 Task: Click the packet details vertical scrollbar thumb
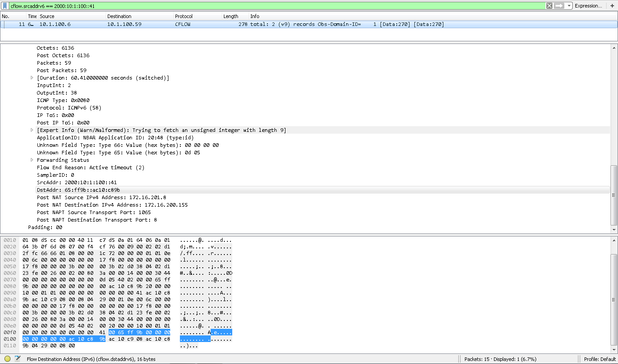(x=614, y=195)
